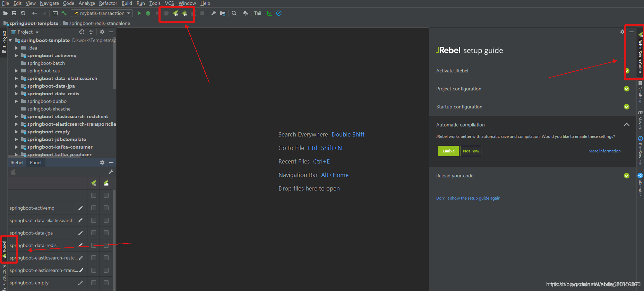This screenshot has height=291, width=644.
Task: Open the VCS menu
Action: [x=169, y=3]
